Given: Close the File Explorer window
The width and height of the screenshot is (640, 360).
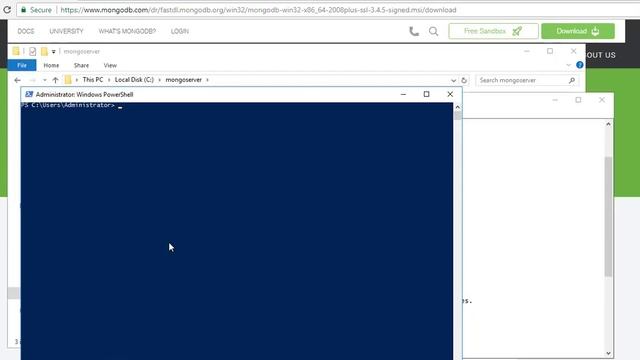Looking at the screenshot, I should 573,51.
